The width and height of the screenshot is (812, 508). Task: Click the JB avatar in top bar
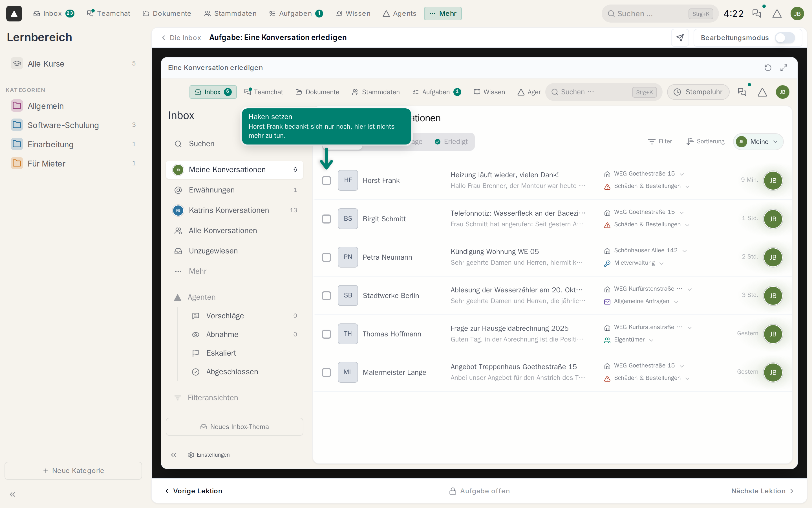point(797,14)
